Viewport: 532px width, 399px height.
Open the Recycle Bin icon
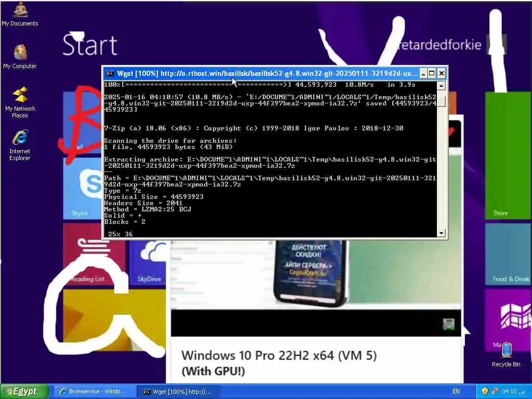pos(506,354)
